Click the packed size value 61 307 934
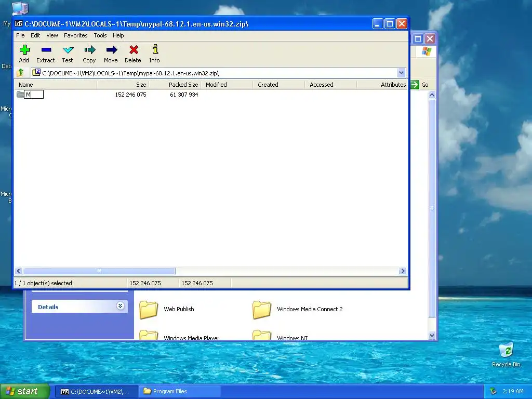532x399 pixels. [x=184, y=95]
